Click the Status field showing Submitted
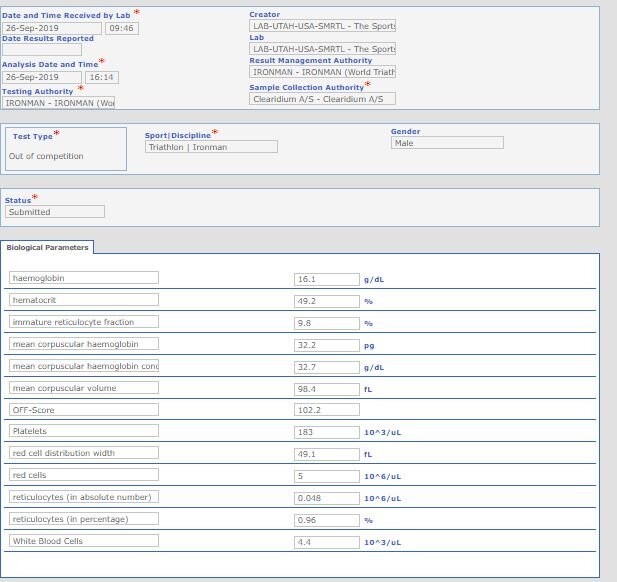Image resolution: width=617 pixels, height=582 pixels. point(55,212)
